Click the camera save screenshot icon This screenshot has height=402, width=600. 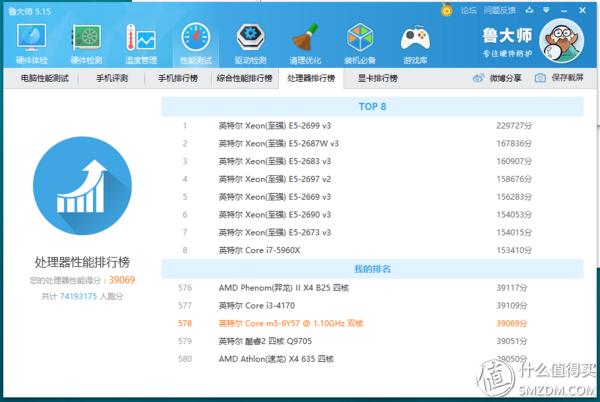click(x=540, y=78)
